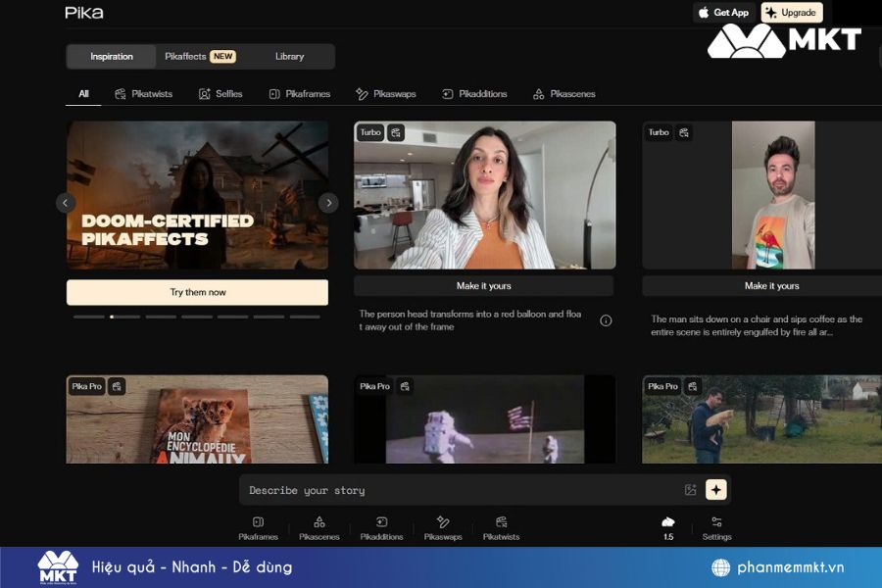The width and height of the screenshot is (882, 588).
Task: Click the Turbo badge on woman video
Action: [370, 132]
